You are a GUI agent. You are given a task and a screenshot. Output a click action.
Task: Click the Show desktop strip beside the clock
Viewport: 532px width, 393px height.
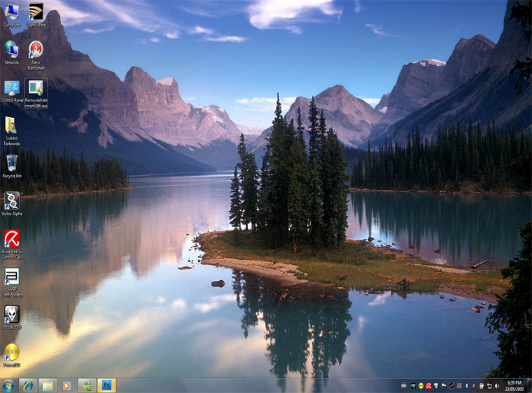(x=529, y=385)
